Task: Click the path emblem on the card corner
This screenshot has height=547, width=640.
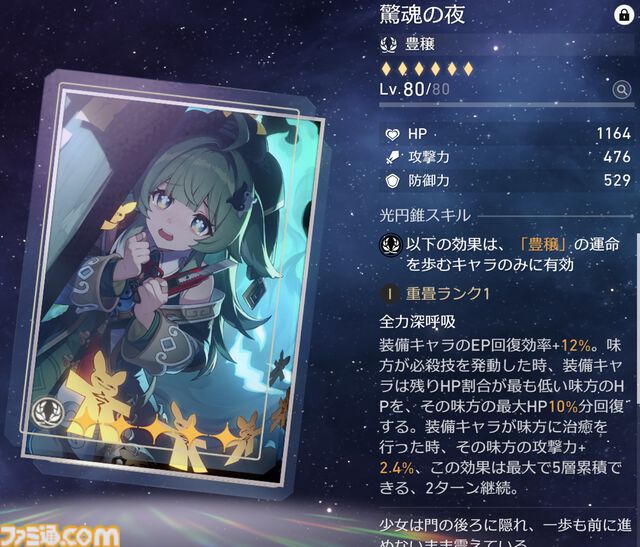Action: click(48, 412)
